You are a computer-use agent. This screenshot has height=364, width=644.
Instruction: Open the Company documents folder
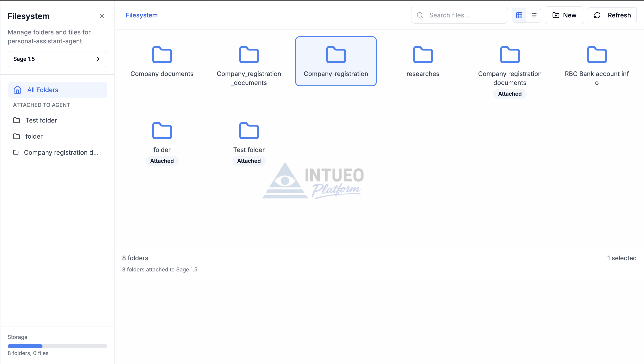(x=162, y=61)
